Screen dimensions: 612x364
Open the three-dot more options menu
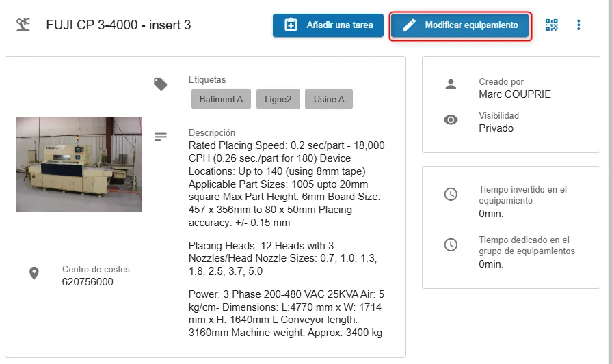tap(578, 25)
